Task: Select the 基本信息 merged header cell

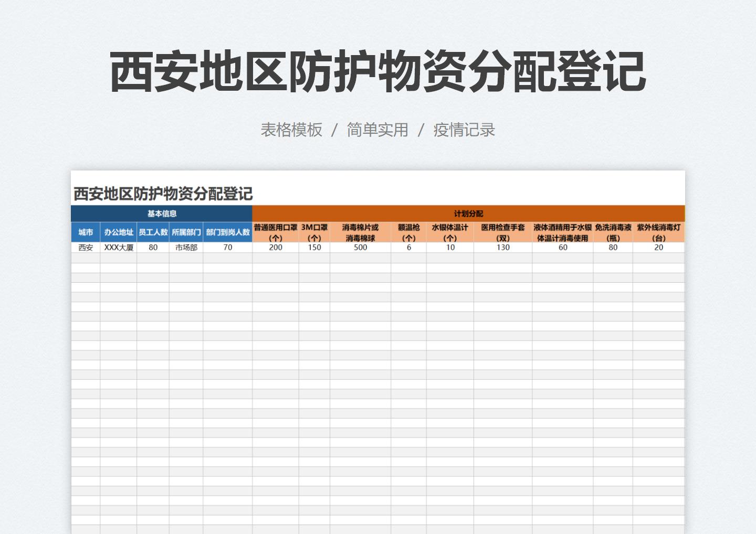Action: (x=162, y=213)
